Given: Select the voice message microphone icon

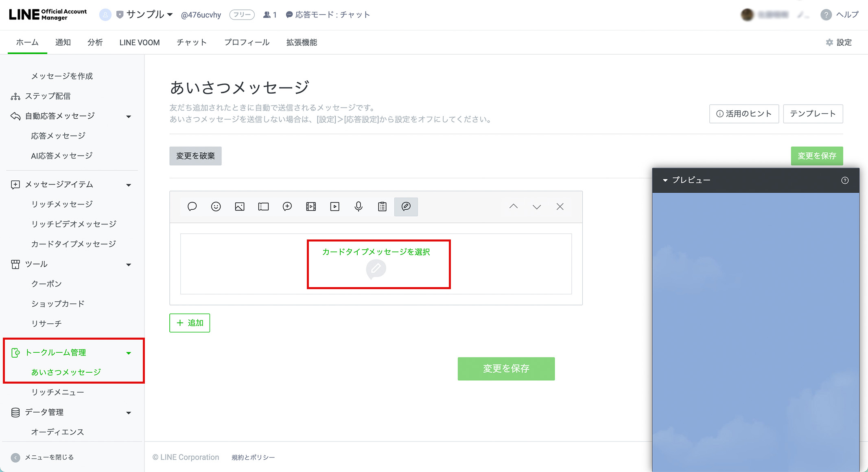Looking at the screenshot, I should coord(359,206).
